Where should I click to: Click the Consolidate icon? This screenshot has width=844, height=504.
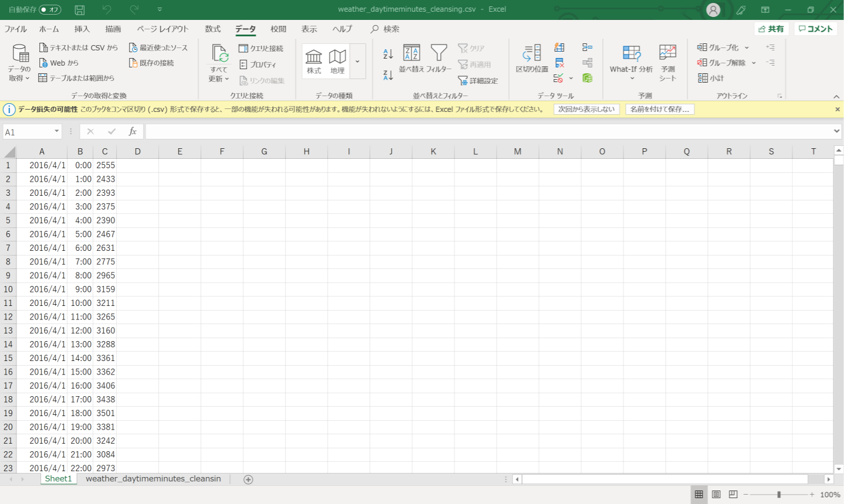tap(587, 47)
